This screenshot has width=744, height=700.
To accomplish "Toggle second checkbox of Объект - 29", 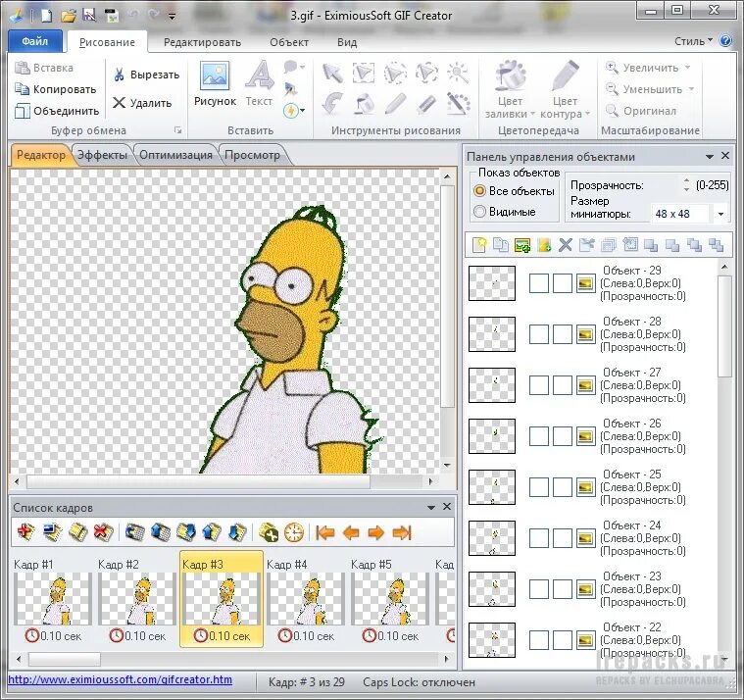I will pyautogui.click(x=563, y=283).
